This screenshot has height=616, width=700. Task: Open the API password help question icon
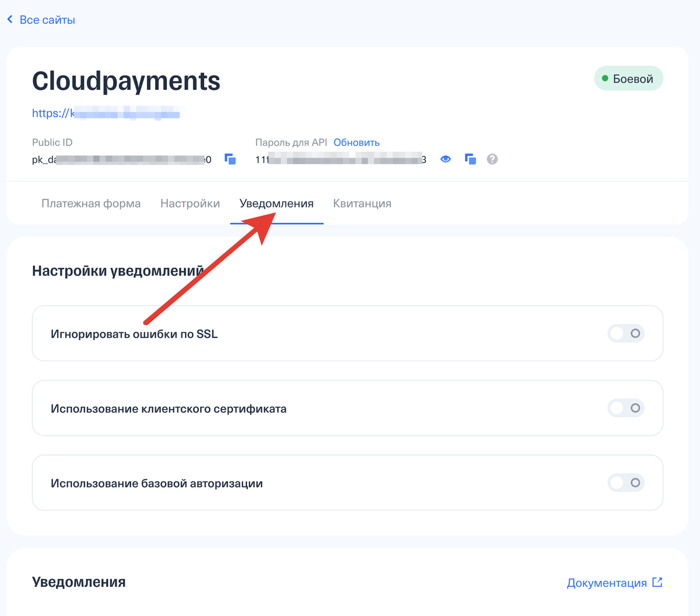pyautogui.click(x=492, y=159)
